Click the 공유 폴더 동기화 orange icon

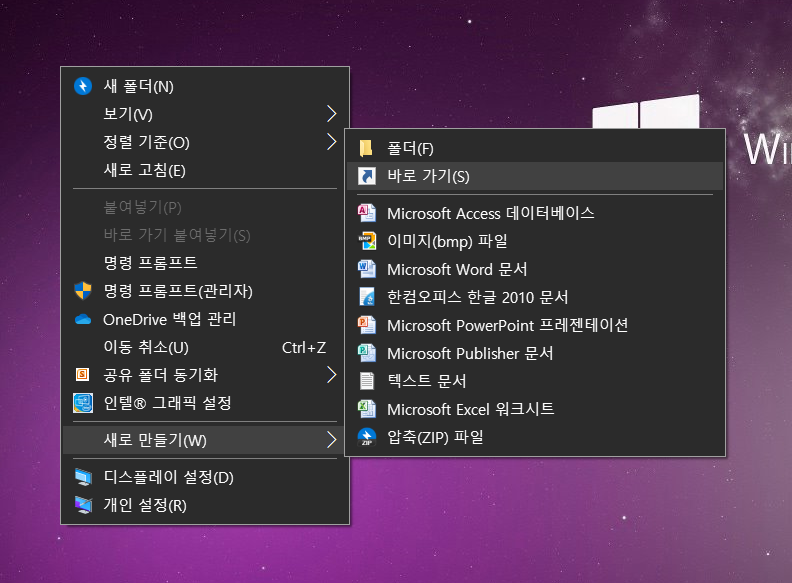click(x=82, y=374)
